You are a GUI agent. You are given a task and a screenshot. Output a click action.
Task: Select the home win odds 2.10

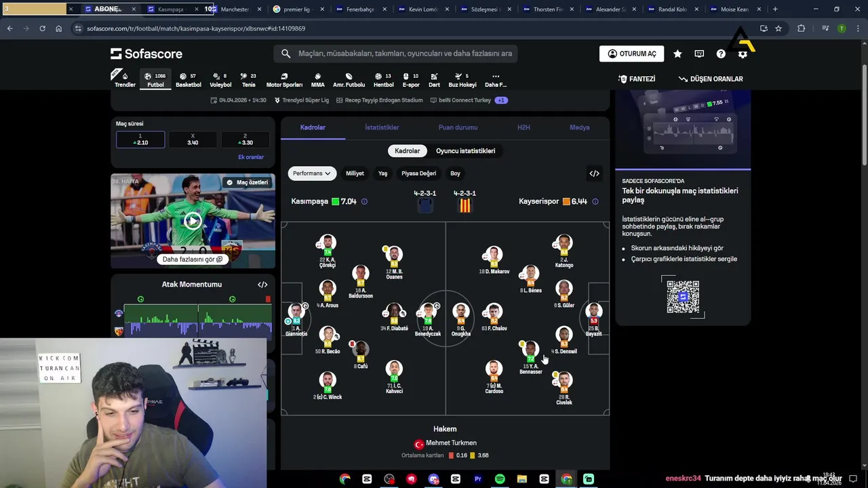[x=140, y=140]
